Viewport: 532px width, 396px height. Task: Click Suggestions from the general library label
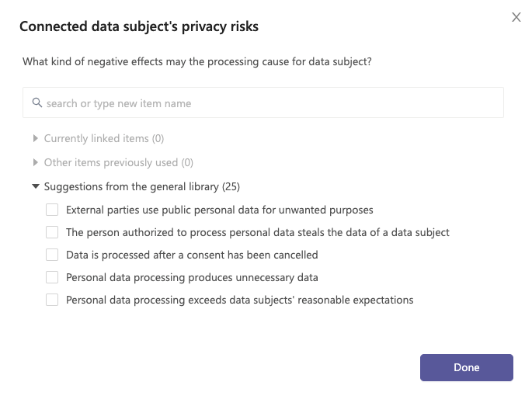pyautogui.click(x=142, y=186)
